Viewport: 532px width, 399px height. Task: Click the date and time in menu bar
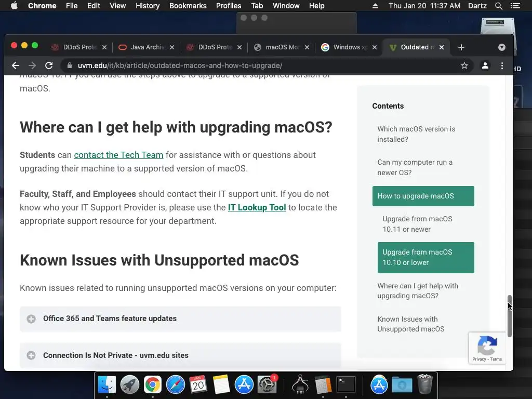click(x=424, y=6)
